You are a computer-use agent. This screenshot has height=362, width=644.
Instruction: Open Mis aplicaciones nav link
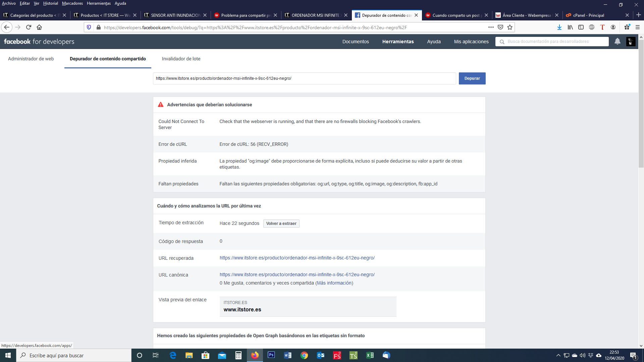pyautogui.click(x=471, y=42)
